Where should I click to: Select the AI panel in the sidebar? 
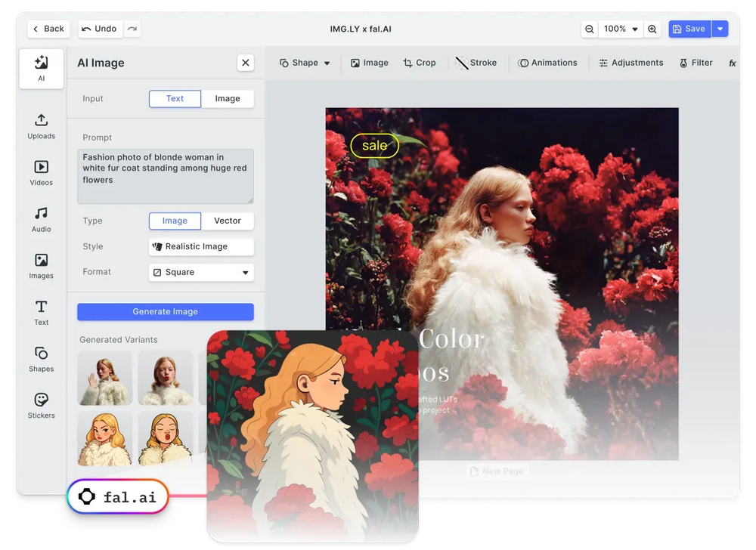pyautogui.click(x=42, y=68)
